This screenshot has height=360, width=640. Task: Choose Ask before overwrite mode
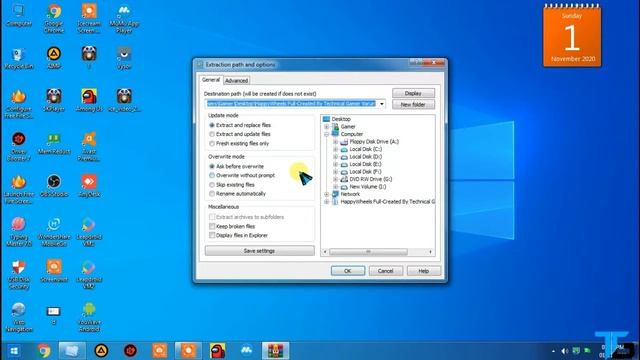(236, 166)
